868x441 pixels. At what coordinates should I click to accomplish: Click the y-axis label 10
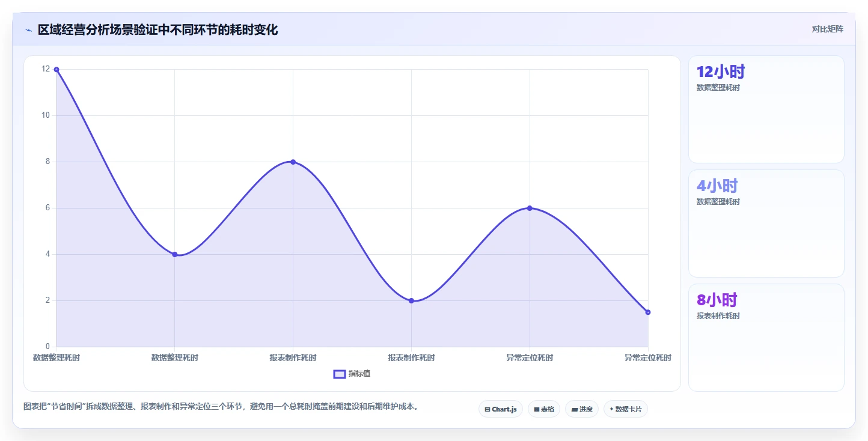(46, 115)
